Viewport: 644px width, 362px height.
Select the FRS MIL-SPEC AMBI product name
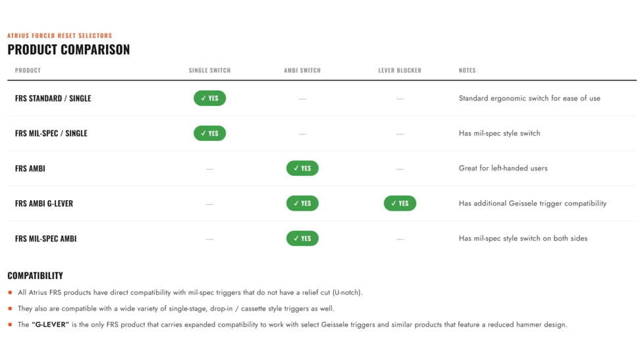point(45,238)
